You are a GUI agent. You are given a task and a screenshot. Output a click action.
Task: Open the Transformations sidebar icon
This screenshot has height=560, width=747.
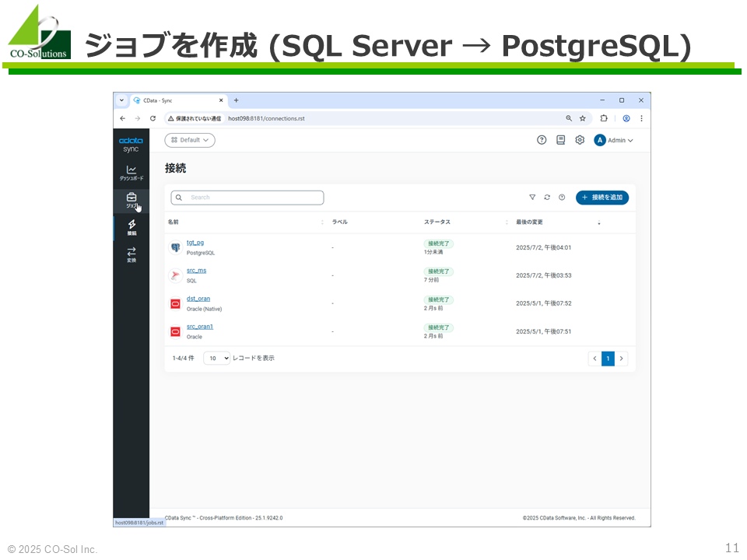132,254
